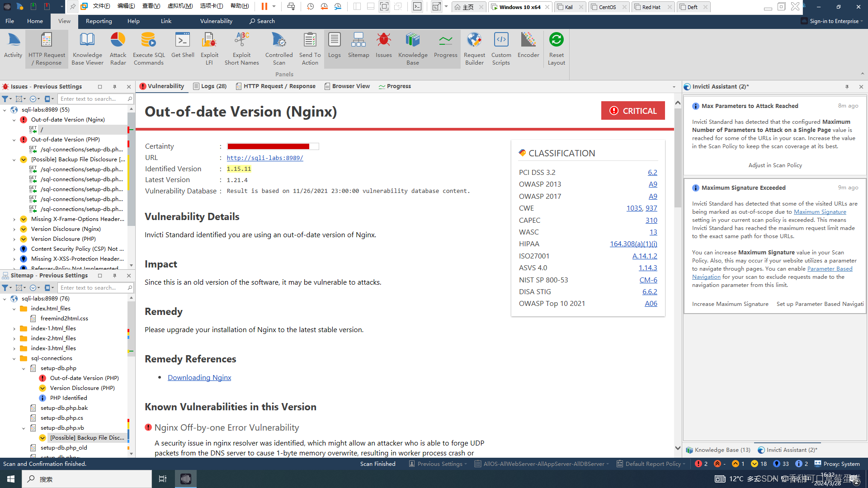Click Adjust in Scan Policy
868x488 pixels.
click(x=775, y=165)
